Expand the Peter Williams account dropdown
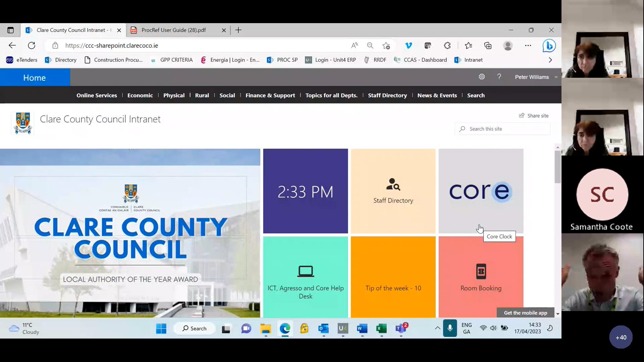Image resolution: width=644 pixels, height=362 pixels. (x=556, y=77)
